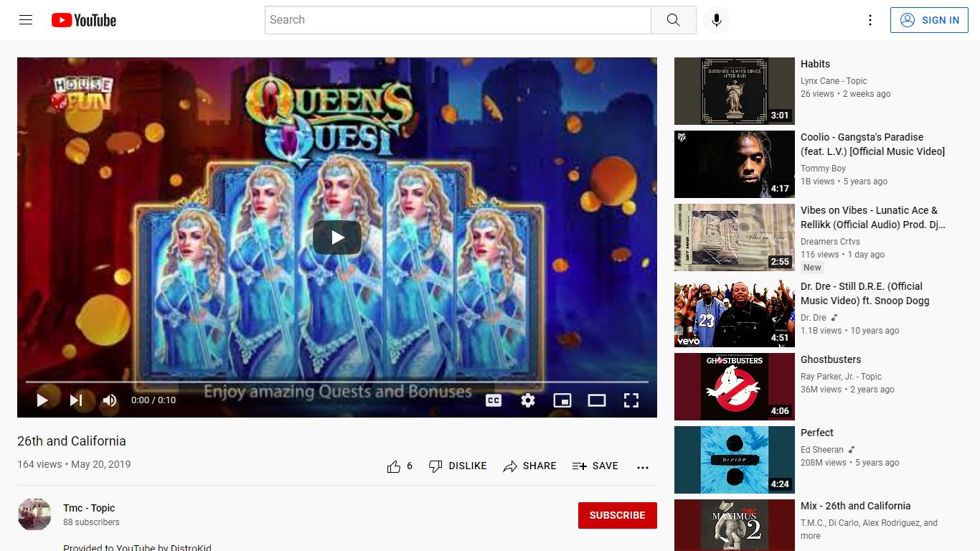This screenshot has height=551, width=980.
Task: Click the Tommy Boy channel name
Action: (x=823, y=169)
